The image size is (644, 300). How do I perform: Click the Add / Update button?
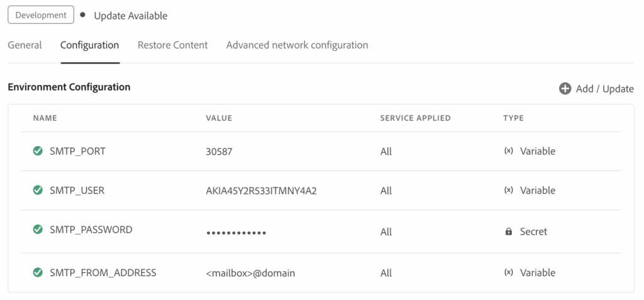pyautogui.click(x=604, y=89)
